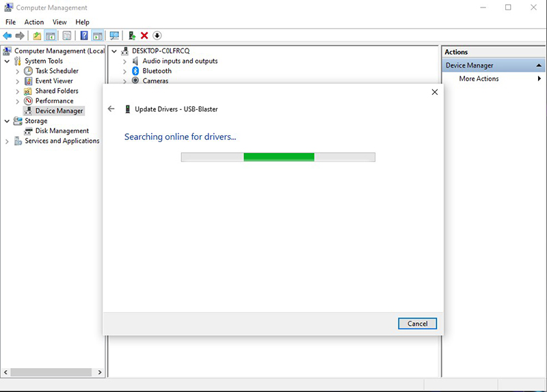This screenshot has height=392, width=547.
Task: Expand Audio inputs and outputs category
Action: click(124, 61)
